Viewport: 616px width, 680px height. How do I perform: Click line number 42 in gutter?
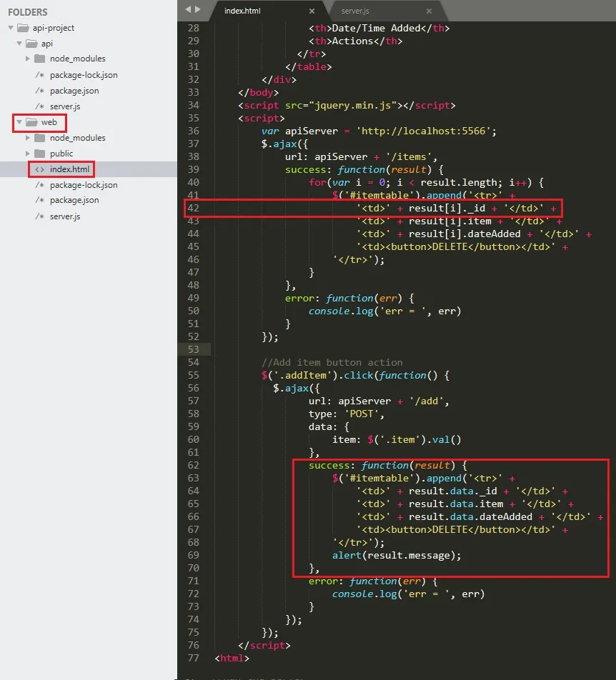(194, 208)
